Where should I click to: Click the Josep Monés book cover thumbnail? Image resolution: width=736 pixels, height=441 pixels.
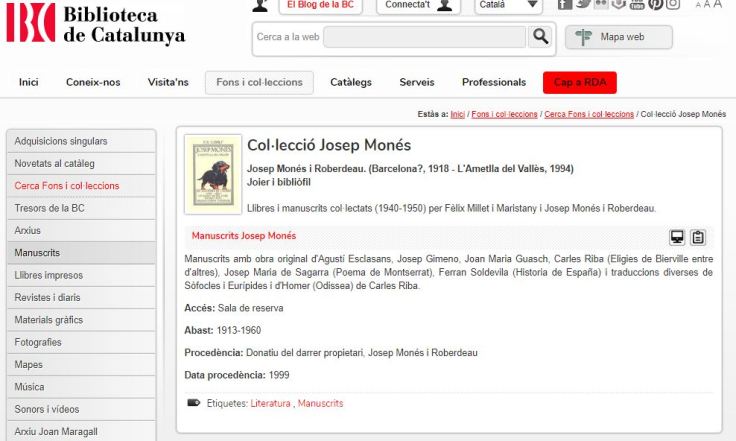pyautogui.click(x=213, y=174)
